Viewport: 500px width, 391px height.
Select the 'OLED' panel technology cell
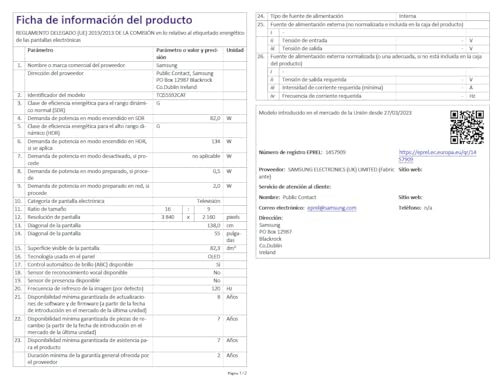(214, 256)
